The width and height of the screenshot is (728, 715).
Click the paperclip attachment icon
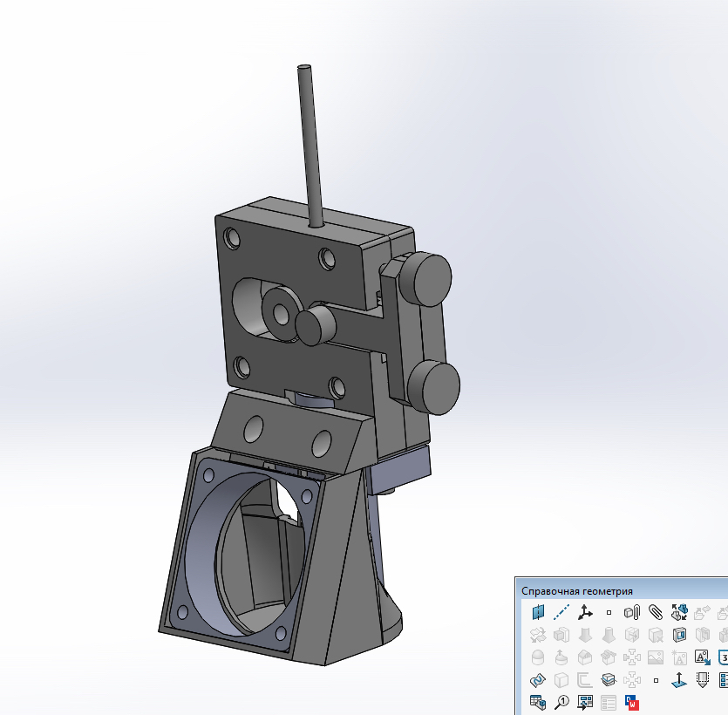pos(654,612)
